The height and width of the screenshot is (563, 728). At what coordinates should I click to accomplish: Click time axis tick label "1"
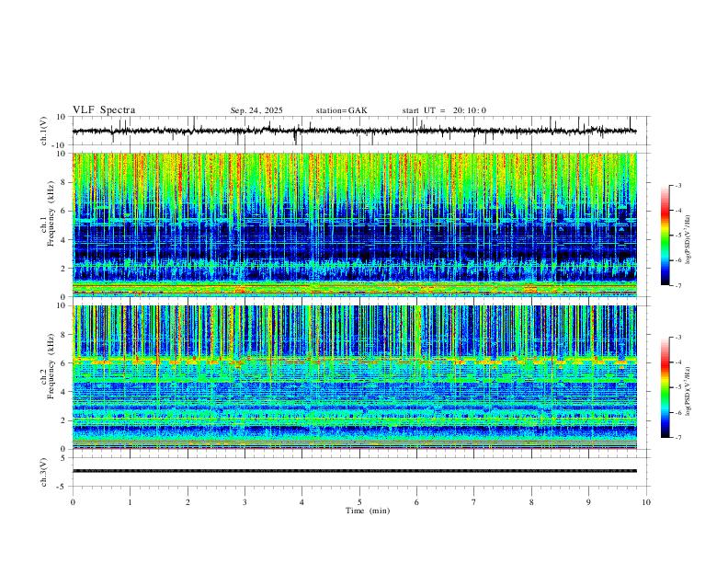130,502
